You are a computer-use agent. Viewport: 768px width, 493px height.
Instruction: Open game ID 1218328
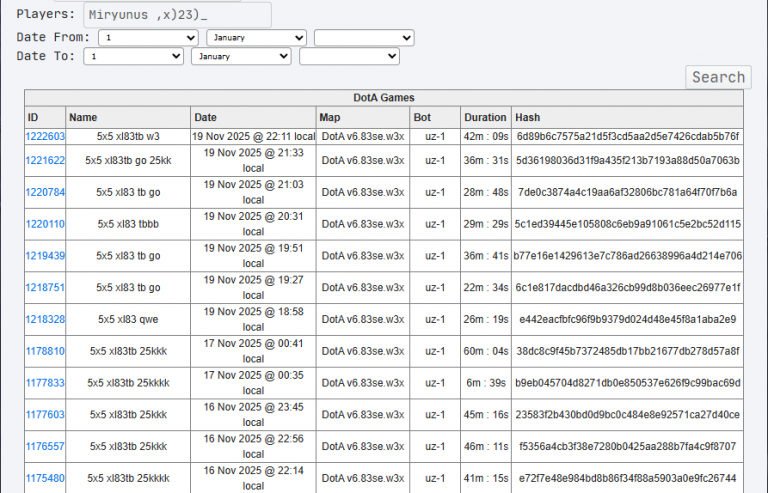(x=45, y=320)
